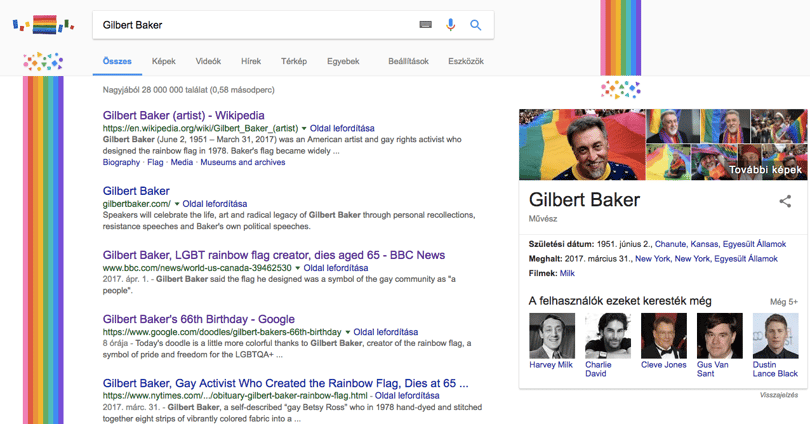This screenshot has width=810, height=424.
Task: Expand dropdown arrow beside gilbertbaker.com URL
Action: coord(177,204)
